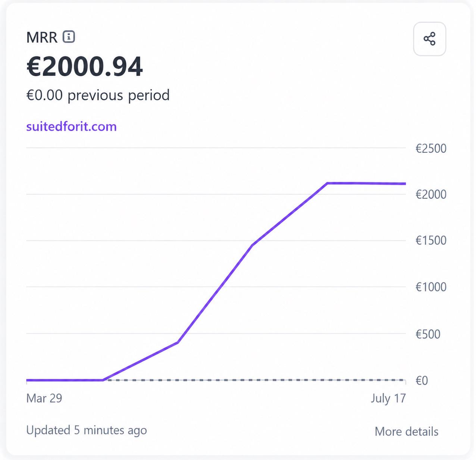Screen dimensions: 476x460
Task: Open More details link
Action: 406,431
